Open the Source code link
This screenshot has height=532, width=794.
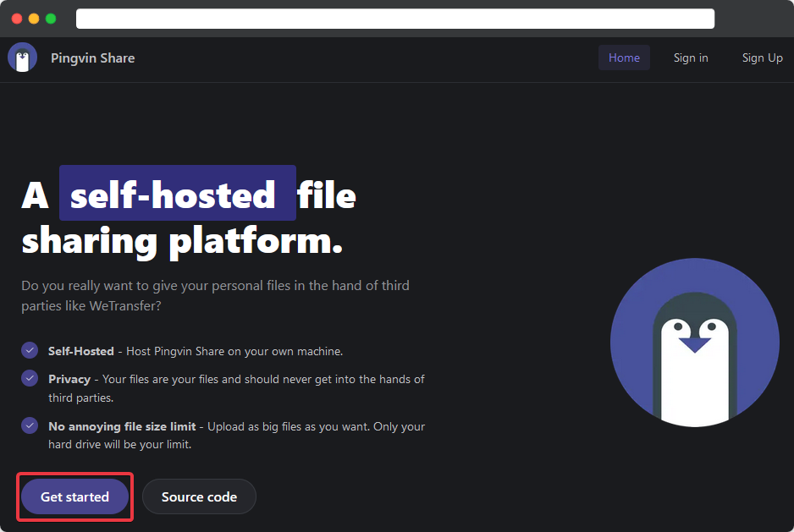point(199,496)
